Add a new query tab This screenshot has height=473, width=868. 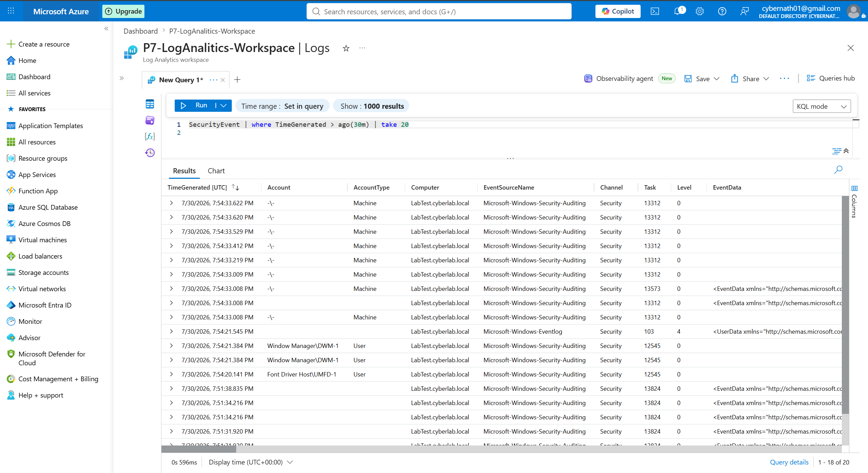237,80
